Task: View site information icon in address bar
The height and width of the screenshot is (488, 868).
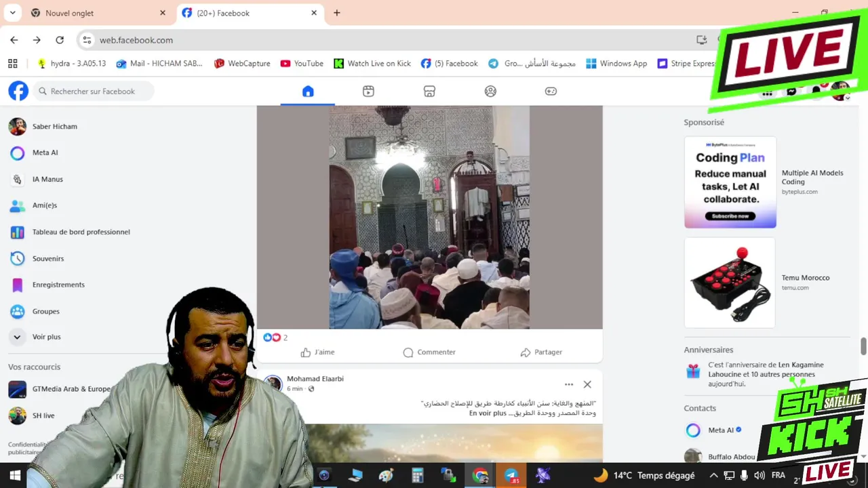Action: tap(87, 40)
